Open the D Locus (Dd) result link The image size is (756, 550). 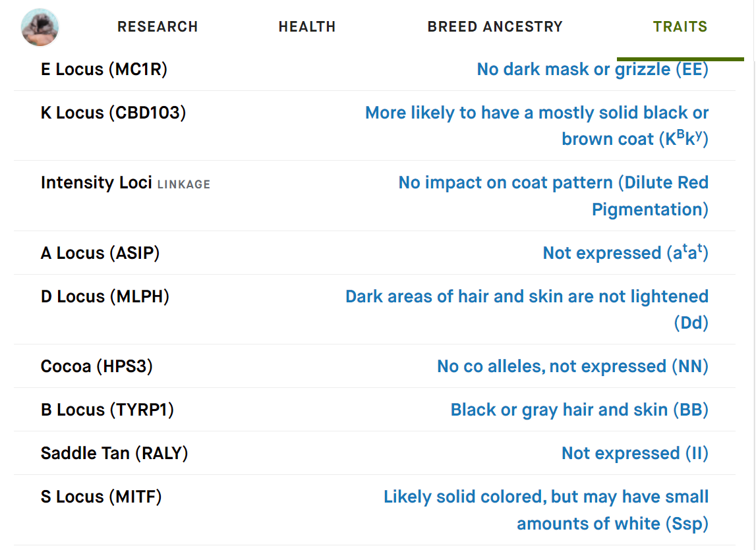click(x=527, y=310)
